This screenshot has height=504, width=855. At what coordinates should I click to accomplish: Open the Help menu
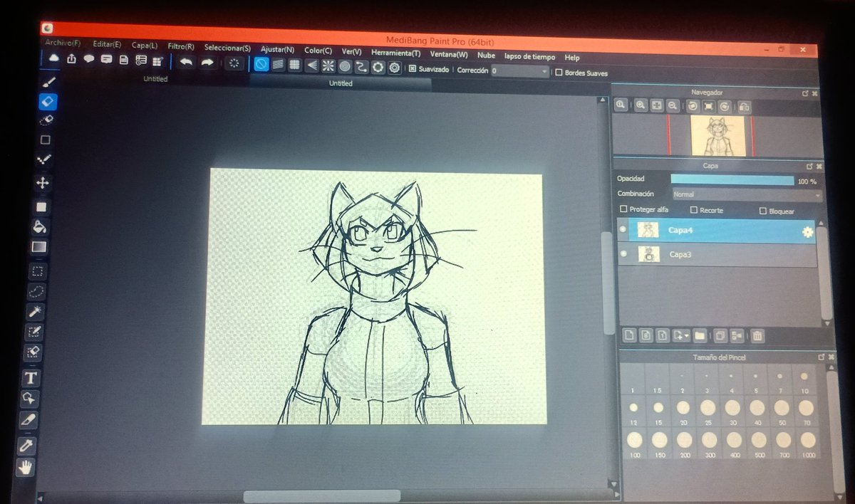[x=572, y=57]
